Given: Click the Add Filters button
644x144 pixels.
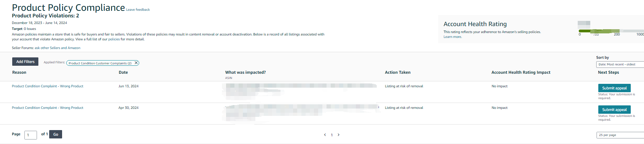Looking at the screenshot, I should pyautogui.click(x=25, y=62).
